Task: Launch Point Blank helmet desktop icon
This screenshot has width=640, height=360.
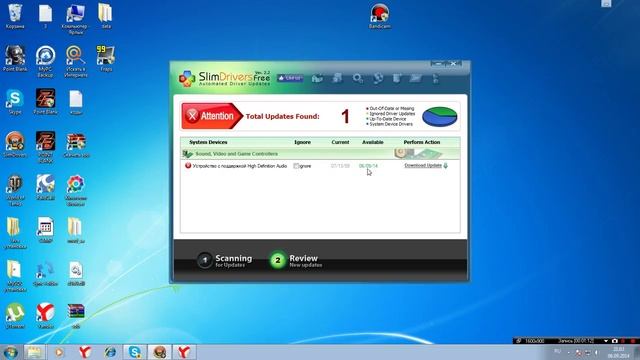Action: tap(15, 58)
